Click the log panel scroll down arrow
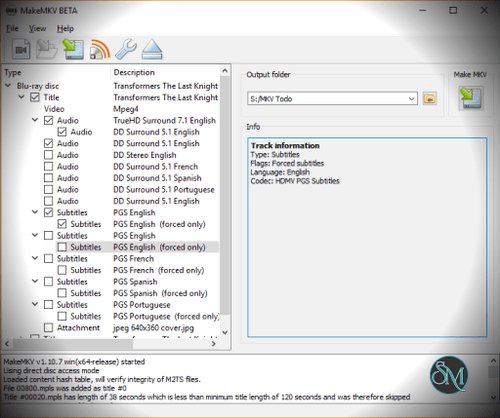The width and height of the screenshot is (500, 418). pos(493,397)
